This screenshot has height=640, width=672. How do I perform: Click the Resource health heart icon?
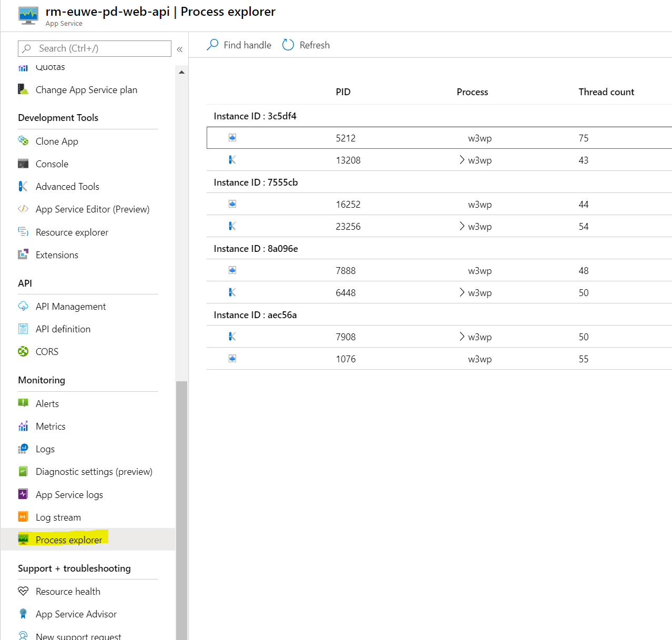(x=23, y=591)
